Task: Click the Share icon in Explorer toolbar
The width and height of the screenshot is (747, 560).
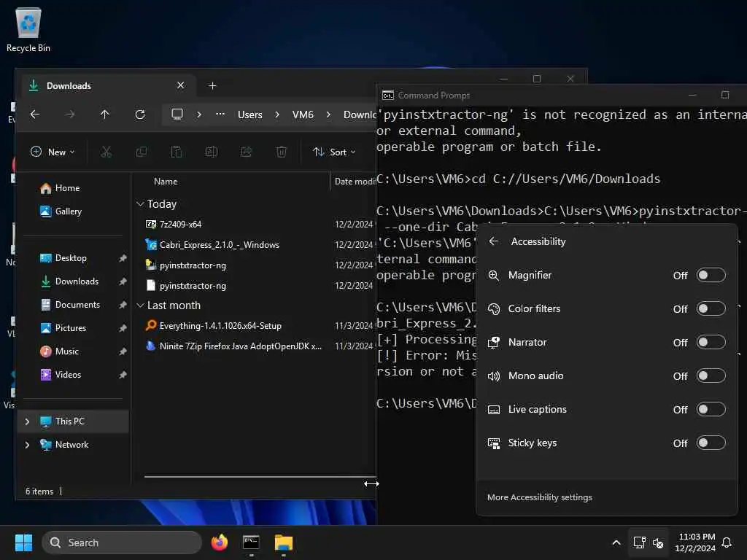Action: tap(247, 152)
